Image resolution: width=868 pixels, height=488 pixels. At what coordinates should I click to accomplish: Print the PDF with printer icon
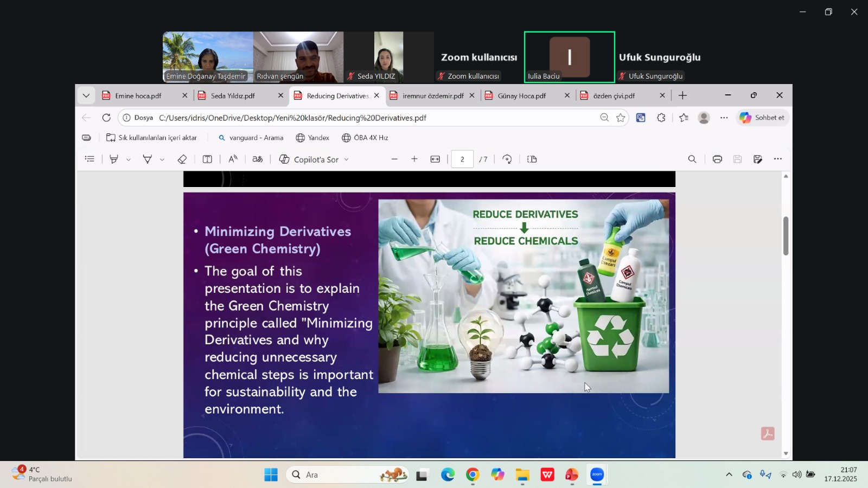[717, 159]
